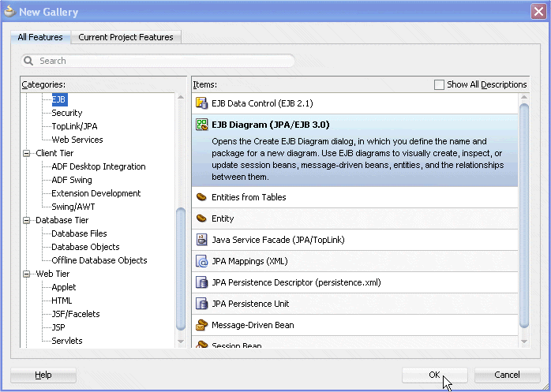The height and width of the screenshot is (392, 551).
Task: Select the Database Objects category
Action: tap(85, 247)
